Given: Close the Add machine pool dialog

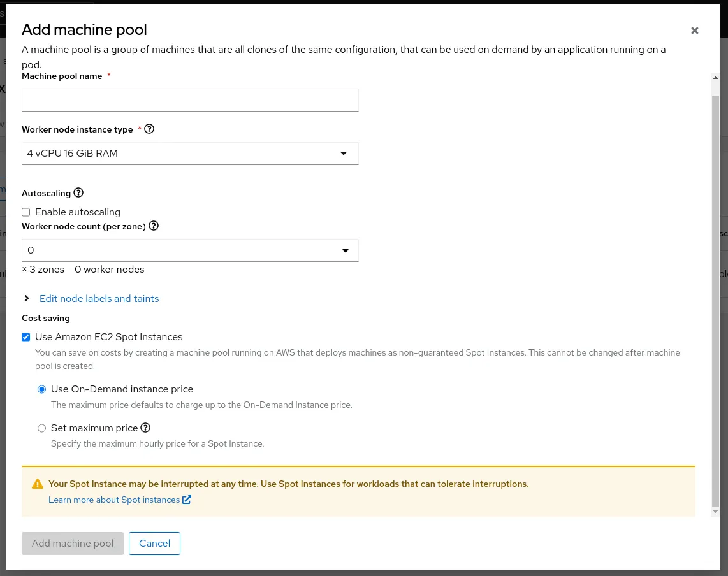Looking at the screenshot, I should pyautogui.click(x=694, y=30).
